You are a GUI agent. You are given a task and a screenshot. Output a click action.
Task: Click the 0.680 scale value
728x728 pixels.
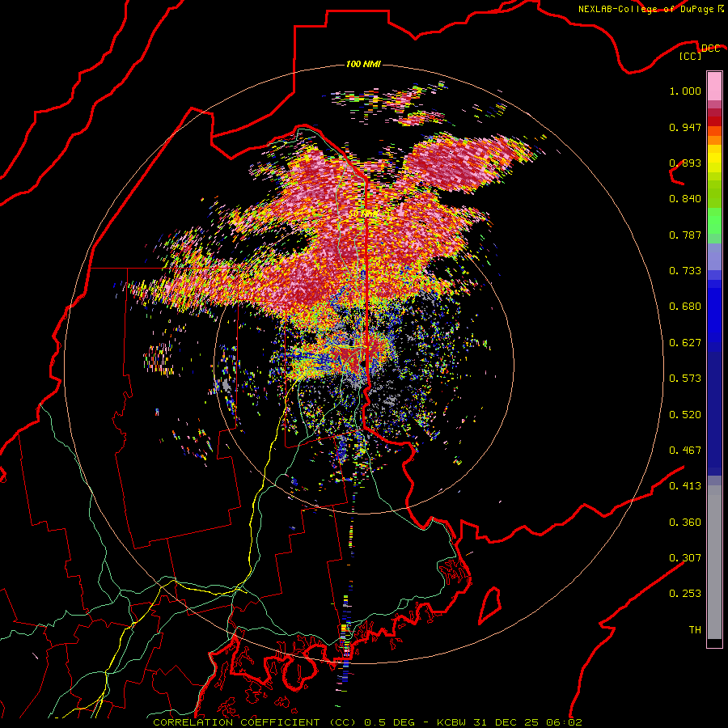685,307
